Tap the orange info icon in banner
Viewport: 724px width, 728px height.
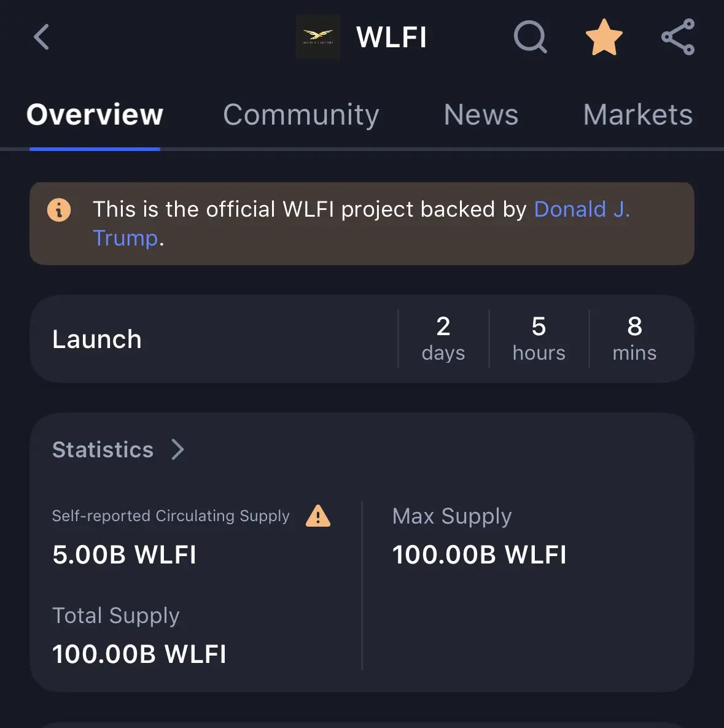pyautogui.click(x=59, y=210)
